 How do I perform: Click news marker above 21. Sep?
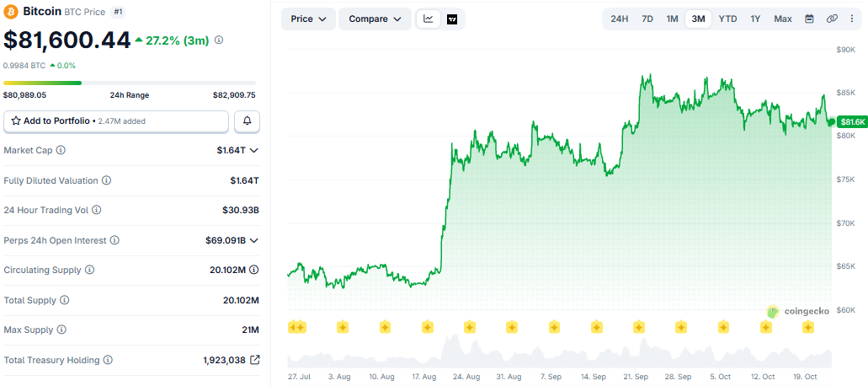click(639, 327)
